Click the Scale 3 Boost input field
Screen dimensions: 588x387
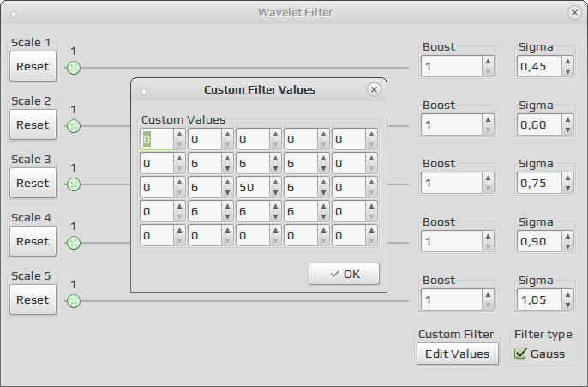tap(452, 183)
